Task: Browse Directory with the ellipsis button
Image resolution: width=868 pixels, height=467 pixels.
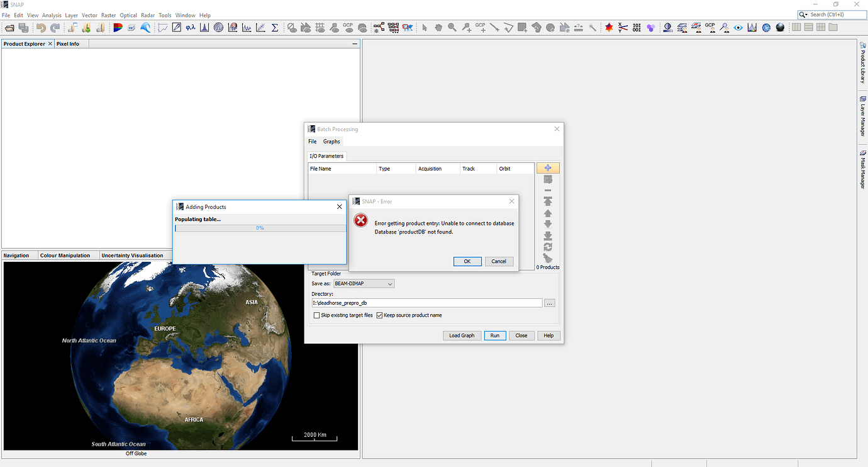Action: (549, 303)
